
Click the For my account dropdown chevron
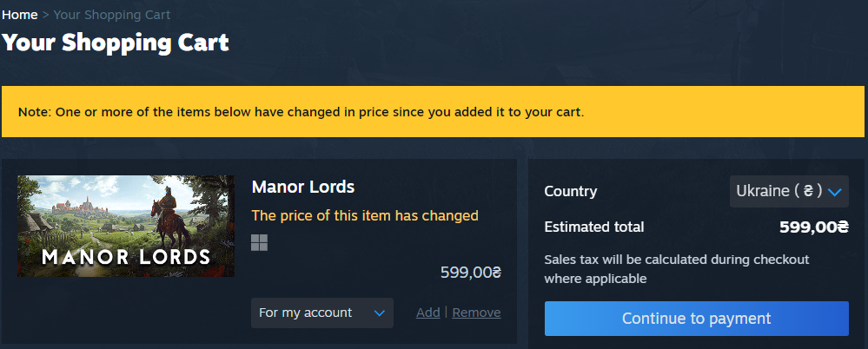click(x=379, y=313)
